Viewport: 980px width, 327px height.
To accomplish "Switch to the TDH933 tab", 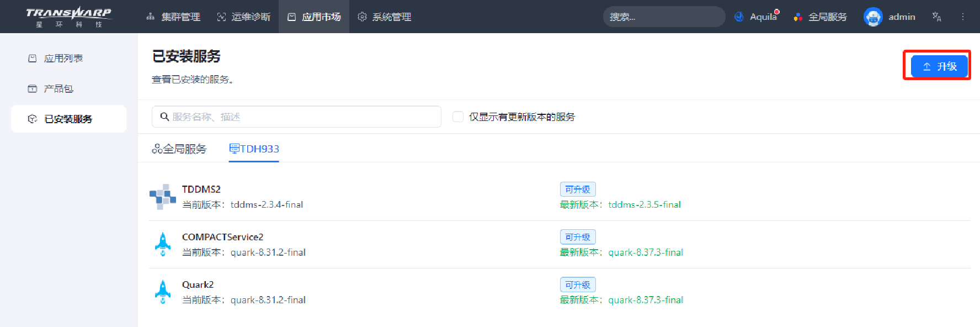I will point(254,149).
